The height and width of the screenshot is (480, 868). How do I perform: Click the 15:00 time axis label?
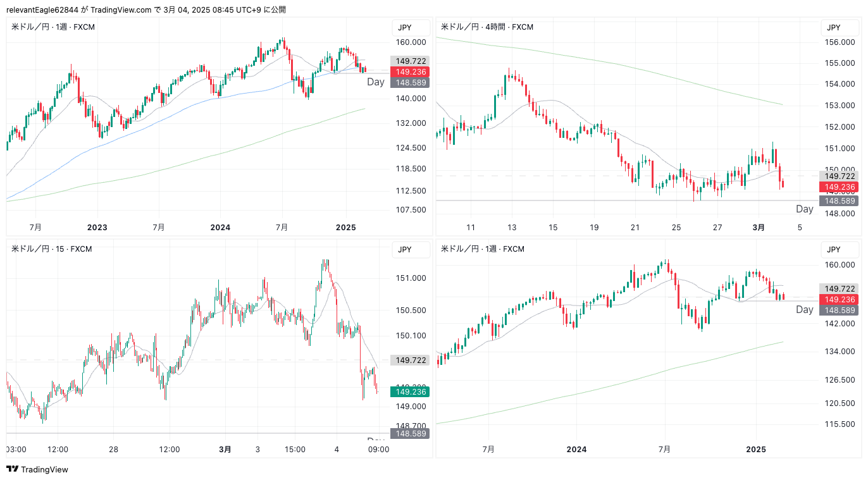[295, 450]
